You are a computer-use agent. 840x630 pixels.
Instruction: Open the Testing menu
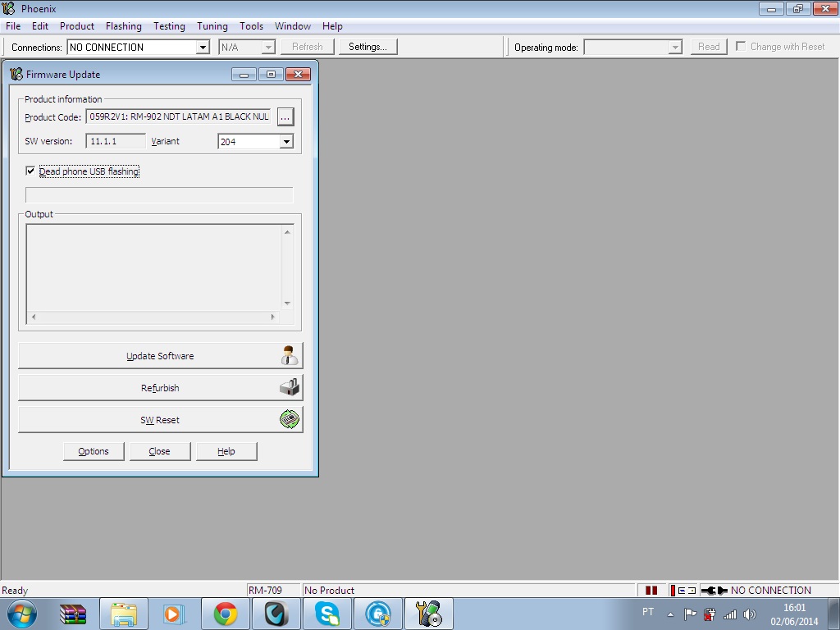point(169,26)
